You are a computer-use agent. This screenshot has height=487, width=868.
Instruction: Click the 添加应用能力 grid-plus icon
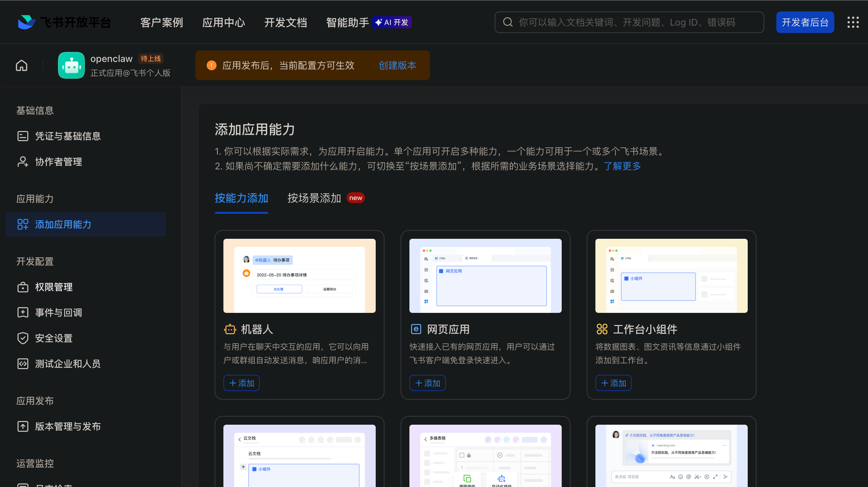point(23,224)
